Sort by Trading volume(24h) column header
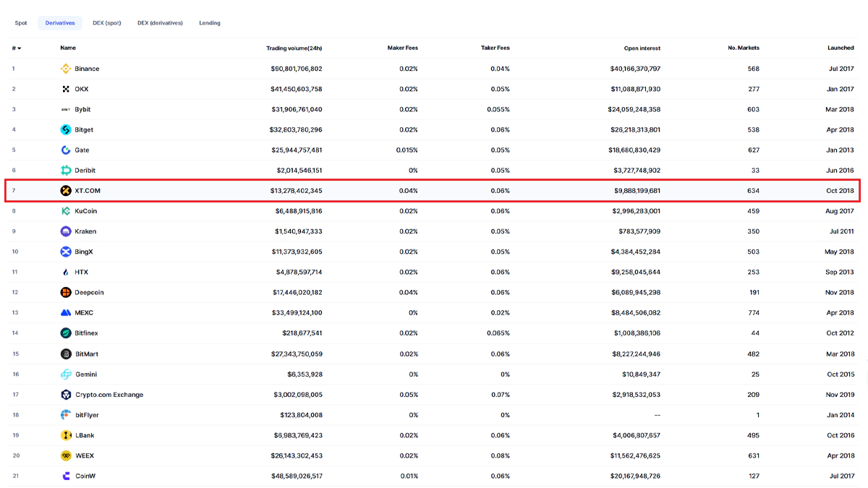The width and height of the screenshot is (868, 488). [x=294, y=48]
